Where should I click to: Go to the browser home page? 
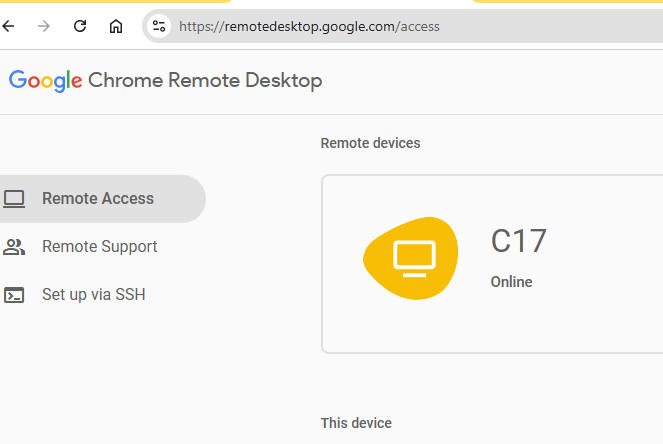[116, 27]
